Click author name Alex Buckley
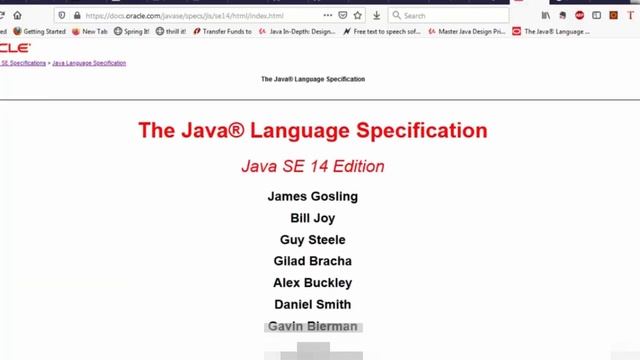 coord(313,283)
